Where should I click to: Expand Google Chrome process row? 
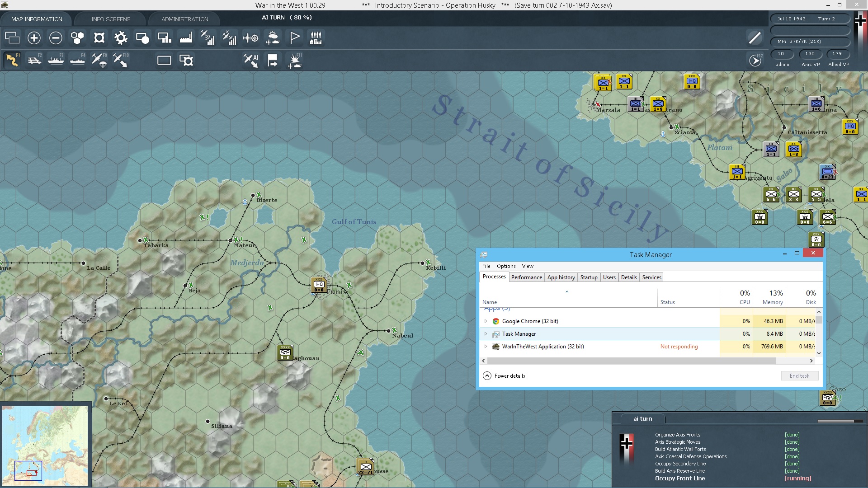(x=486, y=321)
